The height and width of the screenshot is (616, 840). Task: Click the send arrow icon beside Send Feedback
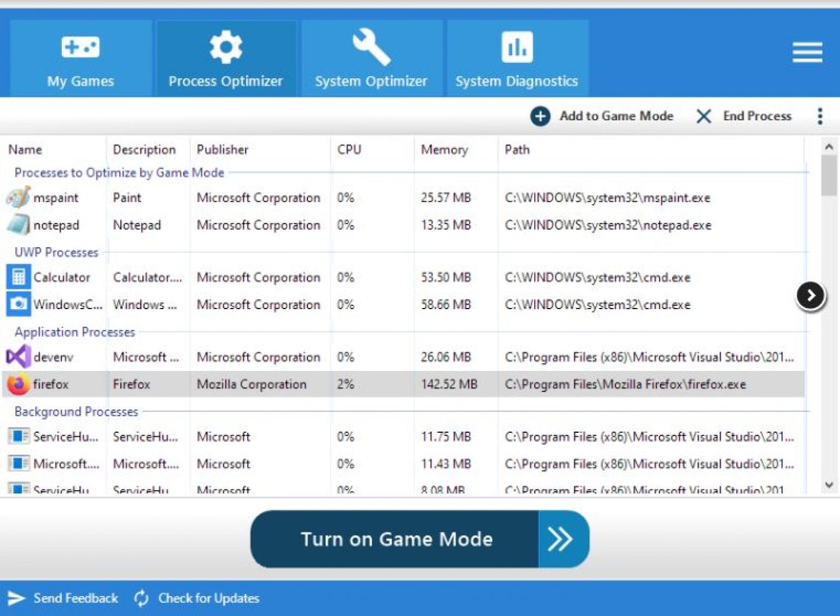tap(15, 598)
